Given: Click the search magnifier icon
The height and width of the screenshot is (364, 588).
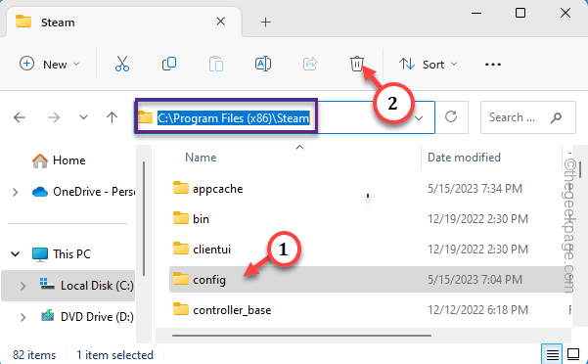Looking at the screenshot, I should coord(557,117).
